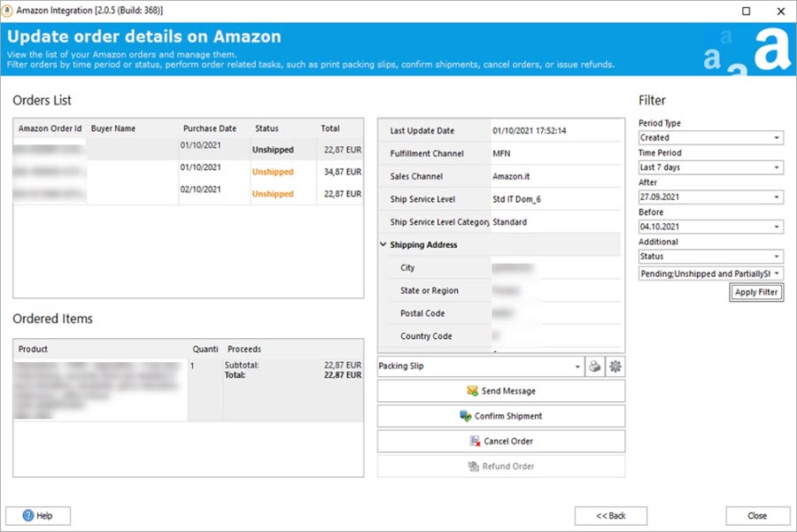Select the first order with bold Unshipped status
Viewport: 797px width, 532px height.
click(x=188, y=150)
